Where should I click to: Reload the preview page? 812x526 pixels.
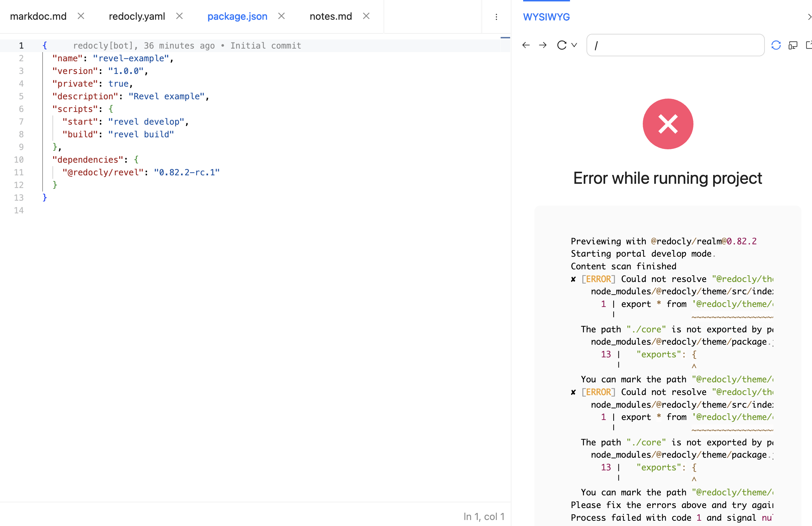tap(562, 45)
